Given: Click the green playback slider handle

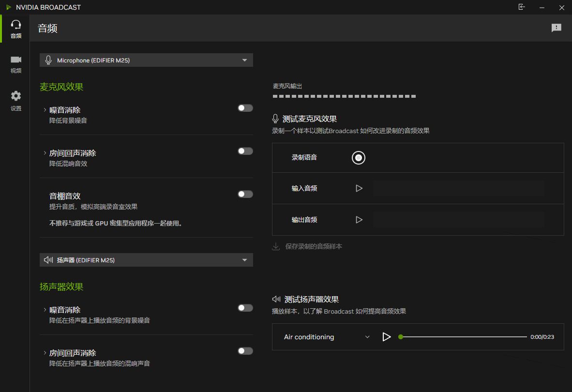Looking at the screenshot, I should point(401,336).
